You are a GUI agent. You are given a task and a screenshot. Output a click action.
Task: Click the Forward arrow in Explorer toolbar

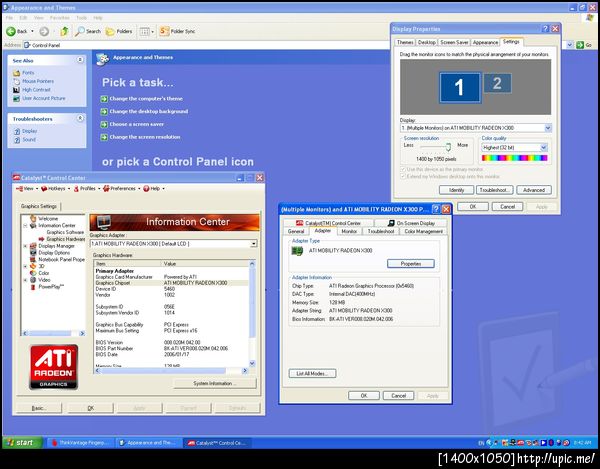click(44, 31)
